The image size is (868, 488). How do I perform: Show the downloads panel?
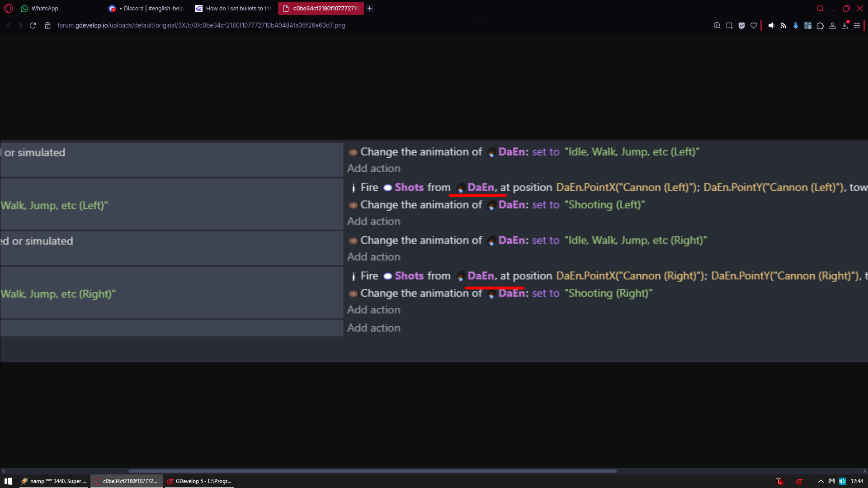click(844, 26)
